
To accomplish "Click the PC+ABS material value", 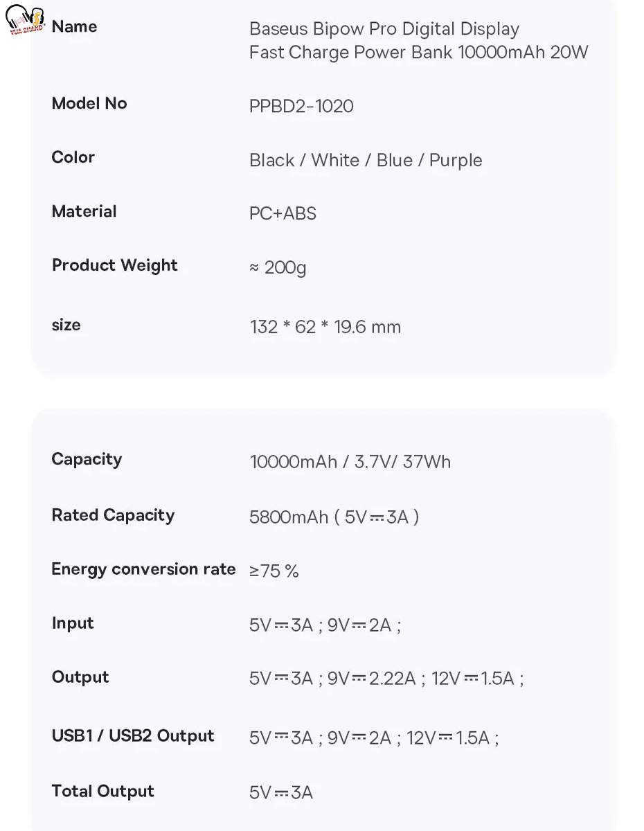I will (x=283, y=213).
